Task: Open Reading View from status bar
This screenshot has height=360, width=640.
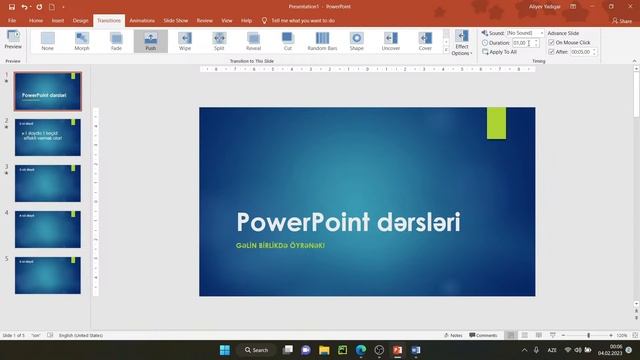Action: 539,335
